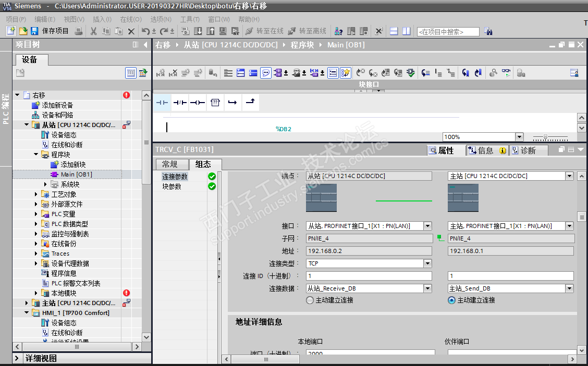Insert an empty box instruction
The image size is (588, 366).
(215, 103)
